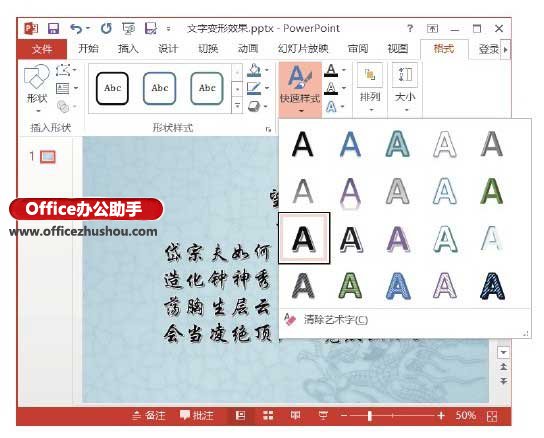Click the Save icon in quick access toolbar

[53, 28]
